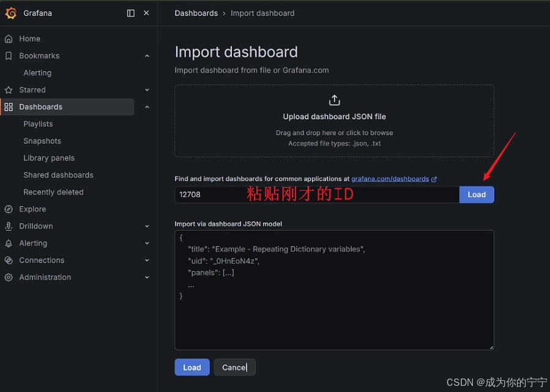The width and height of the screenshot is (550, 392).
Task: Open Connections menu item
Action: point(42,260)
